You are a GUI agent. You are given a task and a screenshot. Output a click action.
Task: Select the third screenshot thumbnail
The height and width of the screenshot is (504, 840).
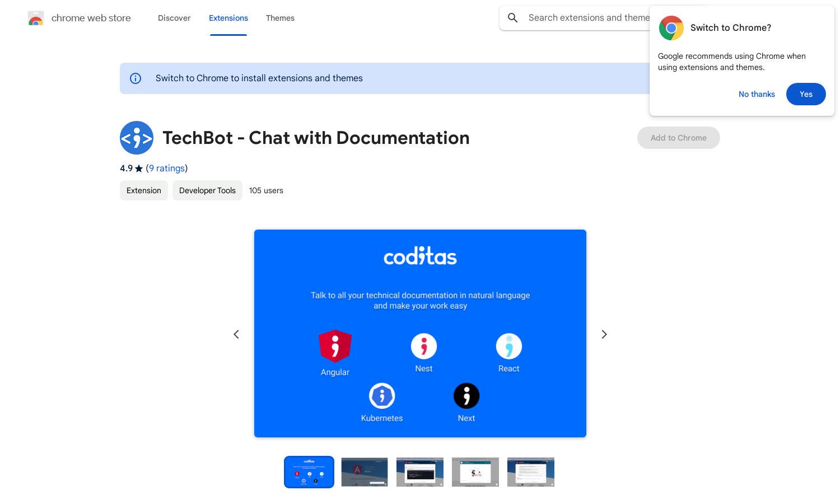[420, 472]
